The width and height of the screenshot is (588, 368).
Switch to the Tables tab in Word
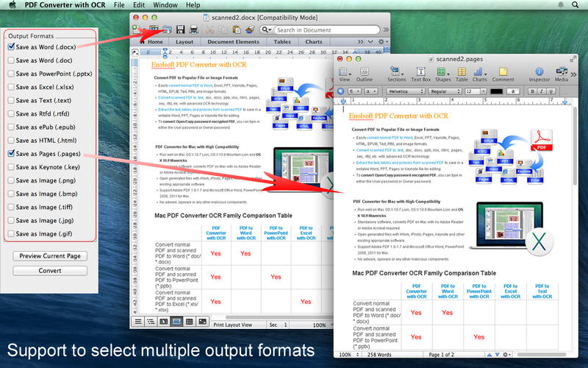click(x=282, y=42)
